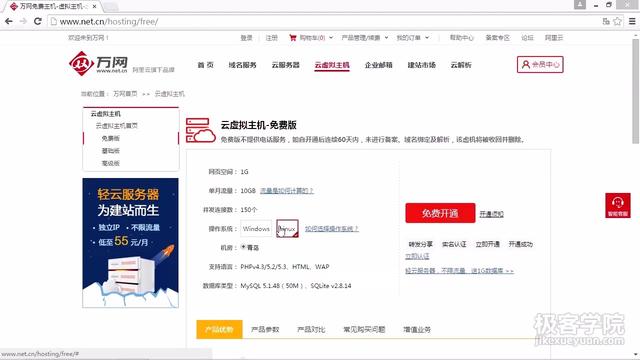Click the 登录 link
Screen dimensions: 640x360
tap(247, 38)
